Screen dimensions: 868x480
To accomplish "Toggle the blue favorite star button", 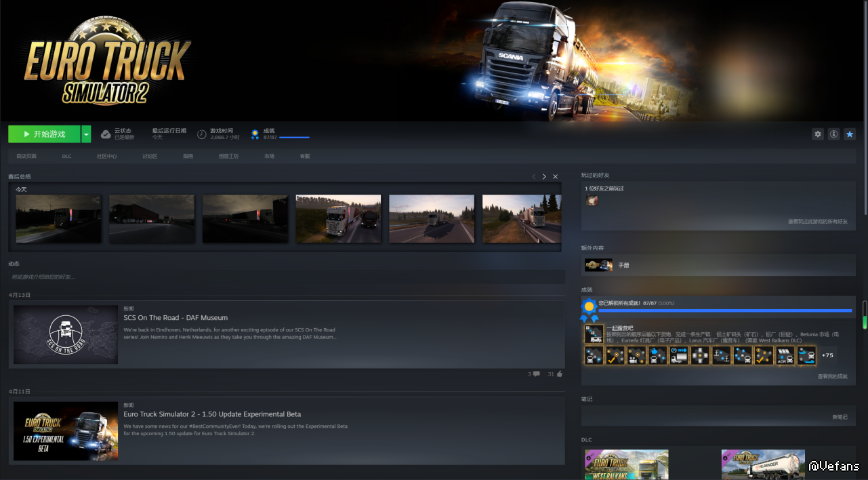I will click(850, 134).
